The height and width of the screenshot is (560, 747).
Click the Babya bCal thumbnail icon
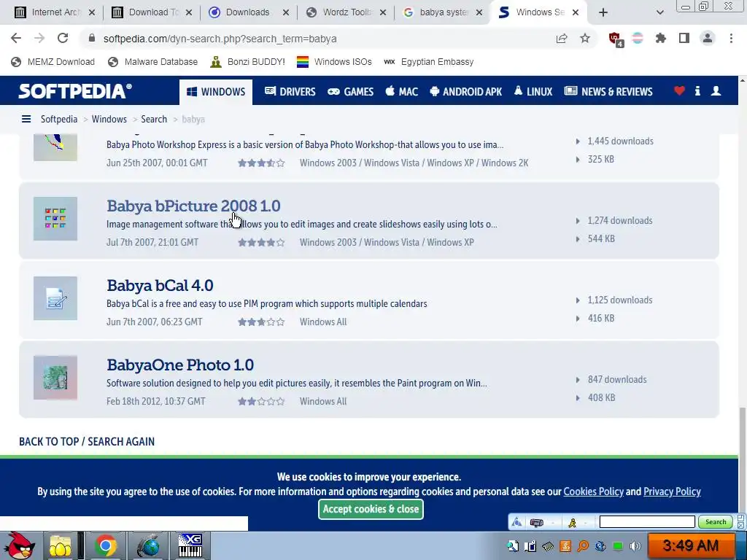pyautogui.click(x=55, y=298)
